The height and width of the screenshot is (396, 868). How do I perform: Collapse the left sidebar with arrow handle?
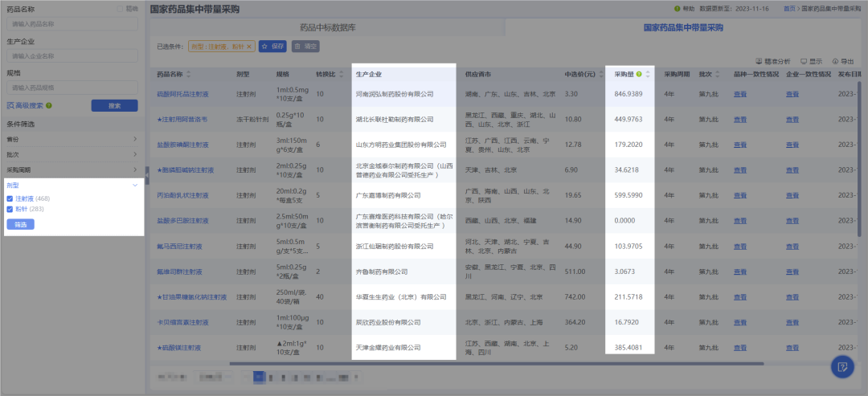[147, 181]
